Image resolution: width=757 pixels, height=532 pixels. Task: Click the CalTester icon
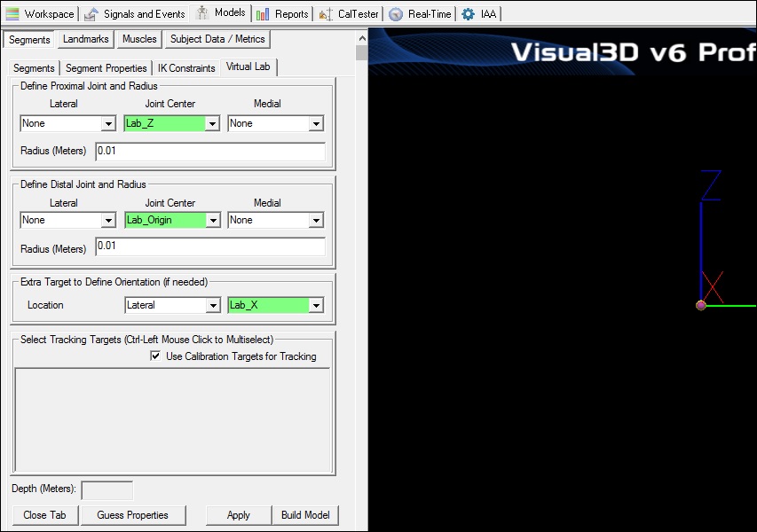coord(326,14)
